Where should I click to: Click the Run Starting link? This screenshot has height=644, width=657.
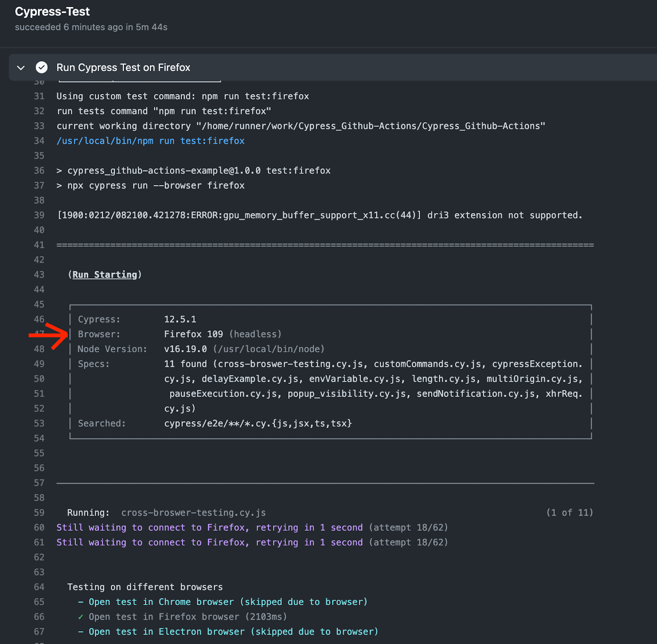click(x=105, y=274)
